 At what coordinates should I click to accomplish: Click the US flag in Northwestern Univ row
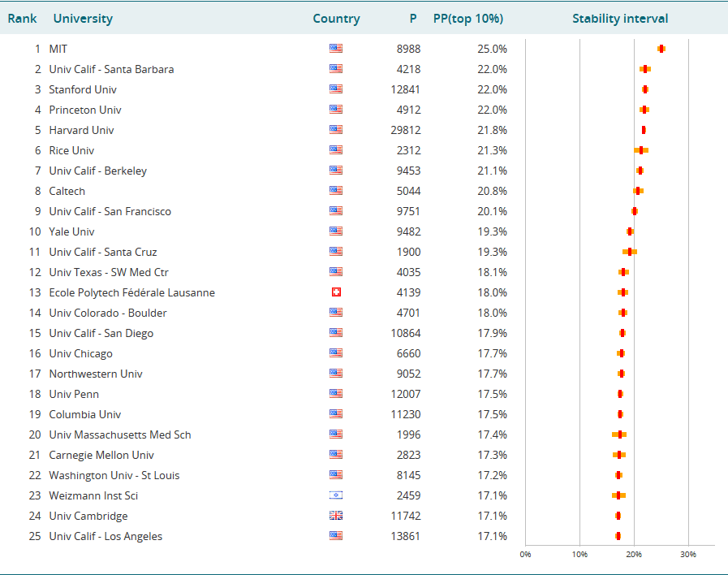coord(336,373)
